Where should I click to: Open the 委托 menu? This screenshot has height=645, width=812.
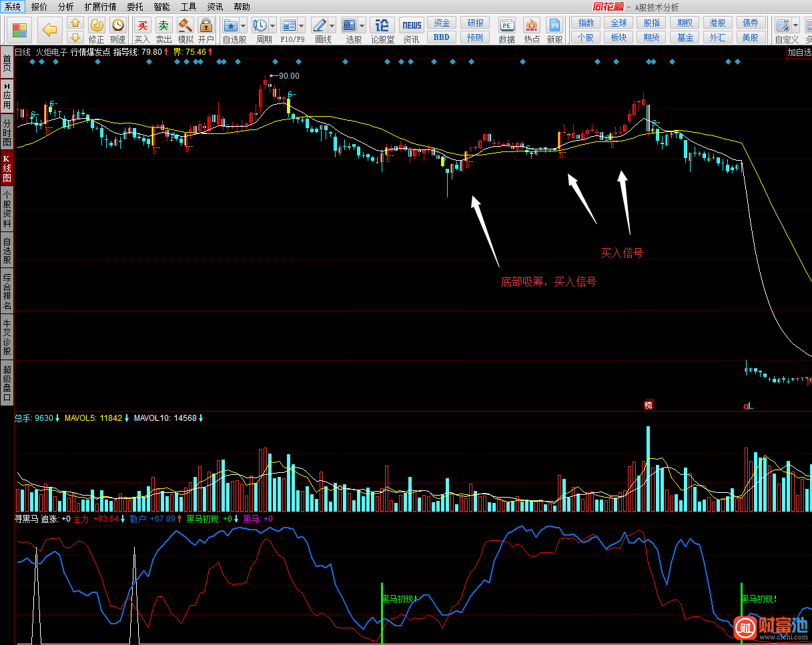(x=135, y=7)
